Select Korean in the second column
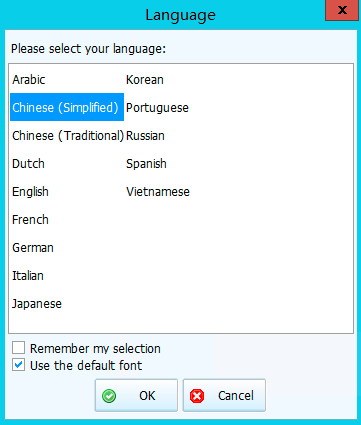 pos(145,80)
